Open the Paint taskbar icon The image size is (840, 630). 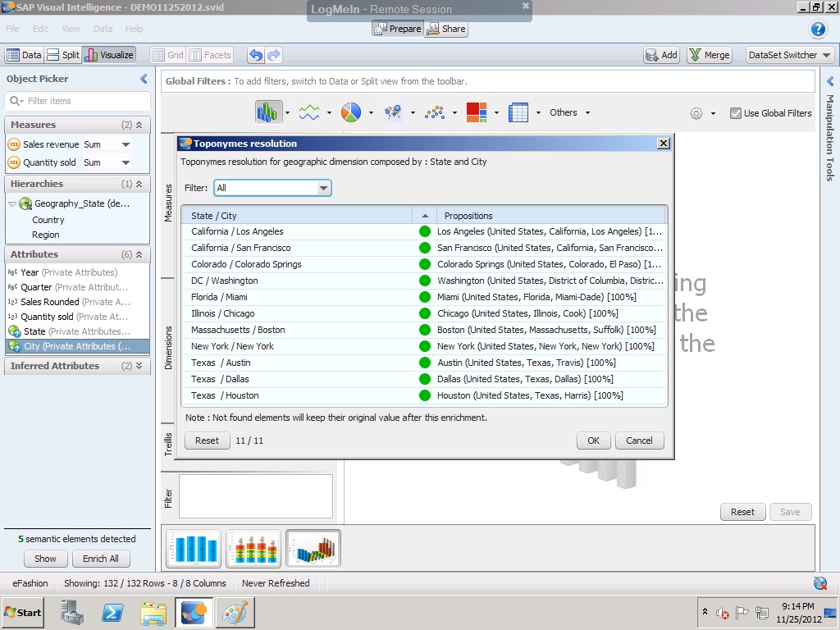pos(235,612)
